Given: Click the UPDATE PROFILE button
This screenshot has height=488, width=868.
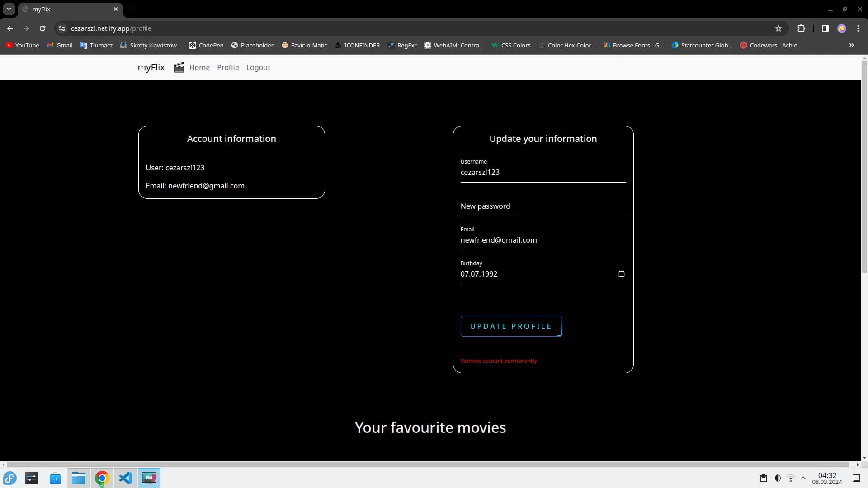Looking at the screenshot, I should point(511,326).
